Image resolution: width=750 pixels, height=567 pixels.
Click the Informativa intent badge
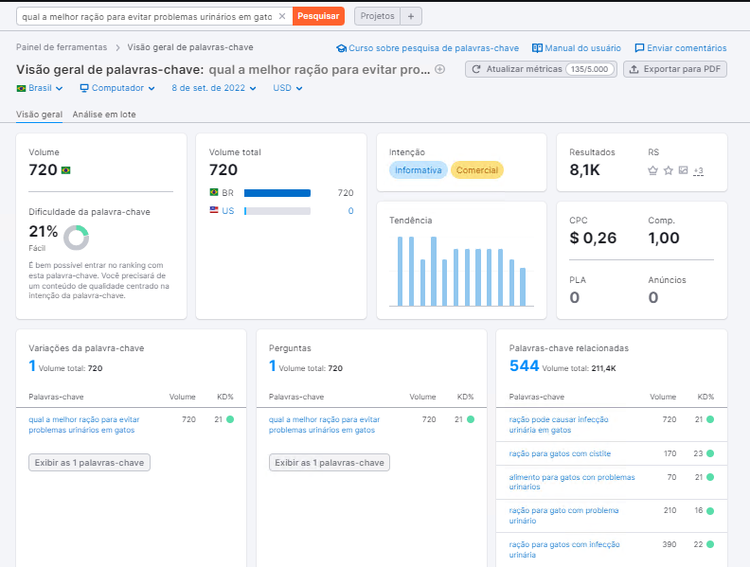(418, 170)
